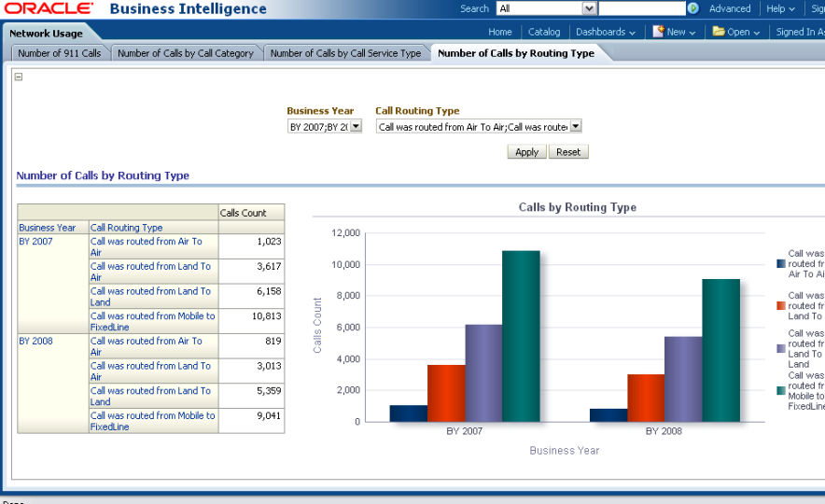Click the value 9,041 cell
Image resolution: width=825 pixels, height=504 pixels.
pos(251,421)
